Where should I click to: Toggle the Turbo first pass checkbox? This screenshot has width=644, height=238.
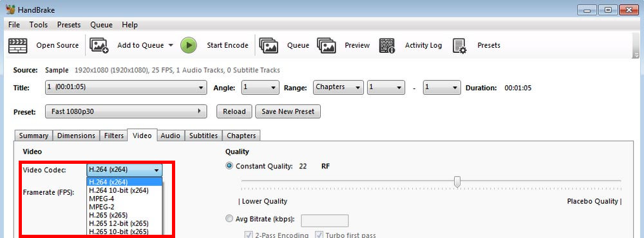tap(319, 235)
